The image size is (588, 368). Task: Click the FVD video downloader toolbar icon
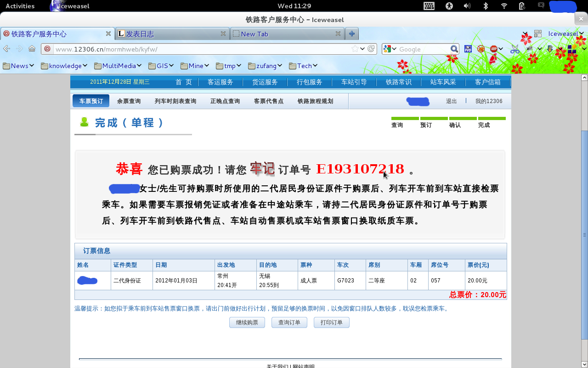[x=468, y=49]
